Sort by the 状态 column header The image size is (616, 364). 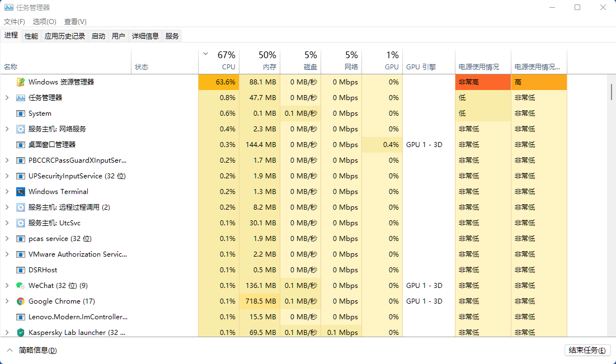click(x=165, y=62)
